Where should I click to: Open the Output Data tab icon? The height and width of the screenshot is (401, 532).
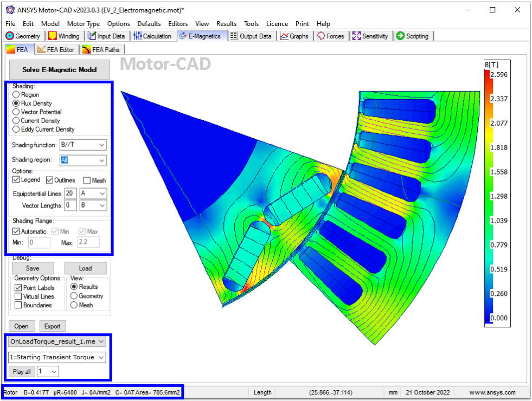234,36
